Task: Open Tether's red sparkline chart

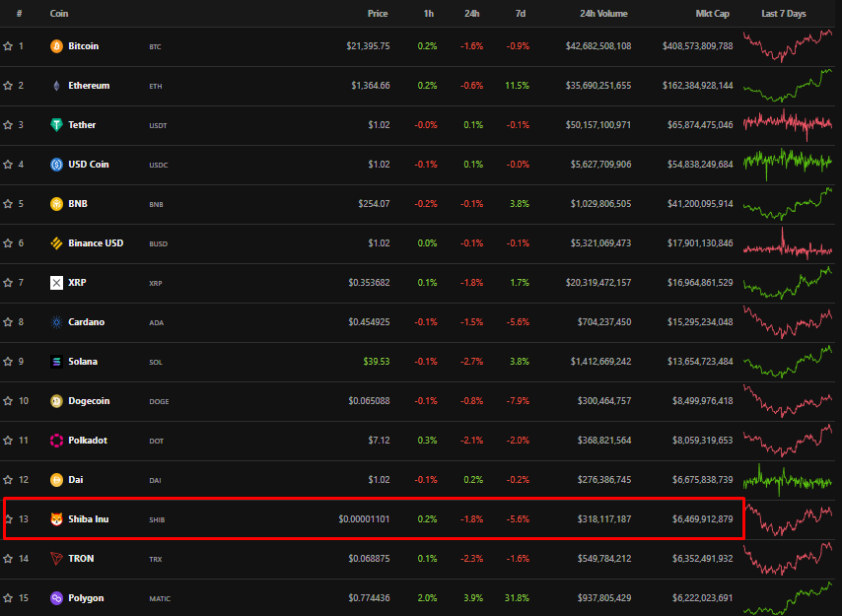Action: [788, 124]
